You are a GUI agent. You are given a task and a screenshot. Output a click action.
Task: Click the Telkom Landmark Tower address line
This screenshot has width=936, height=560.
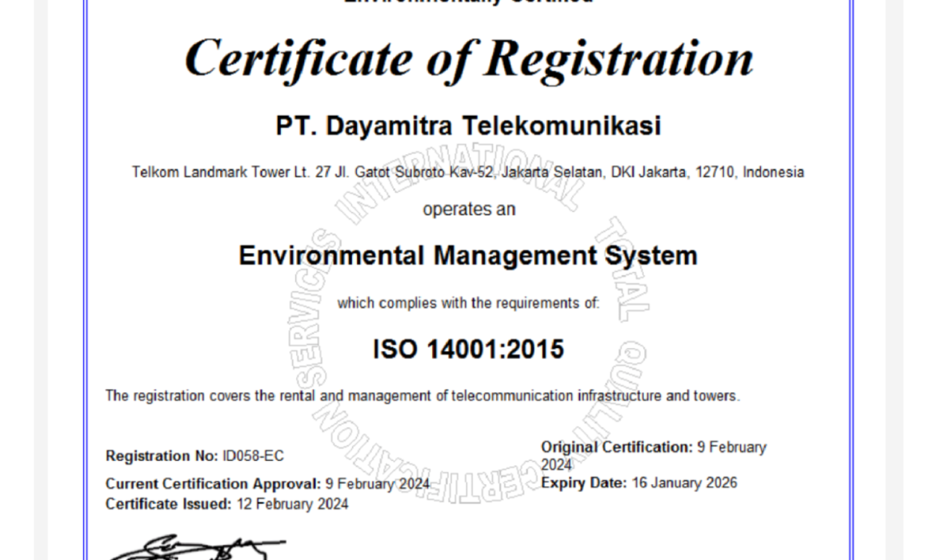468,171
